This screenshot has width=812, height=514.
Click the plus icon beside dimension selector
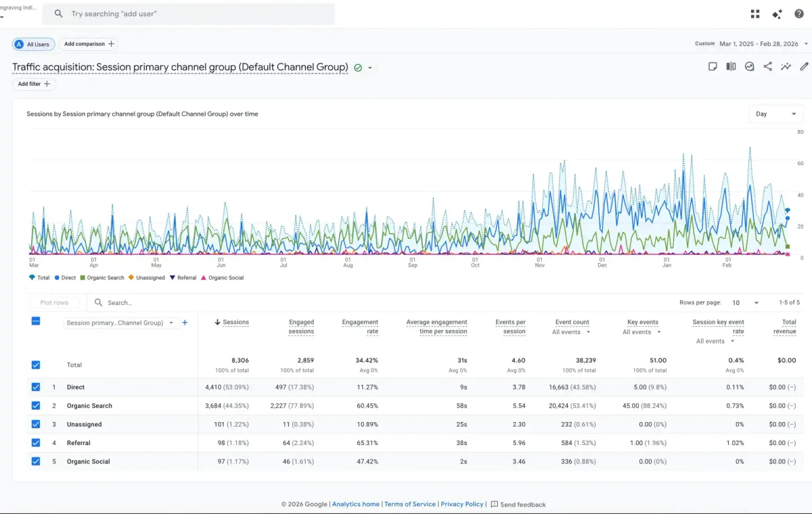click(x=185, y=323)
